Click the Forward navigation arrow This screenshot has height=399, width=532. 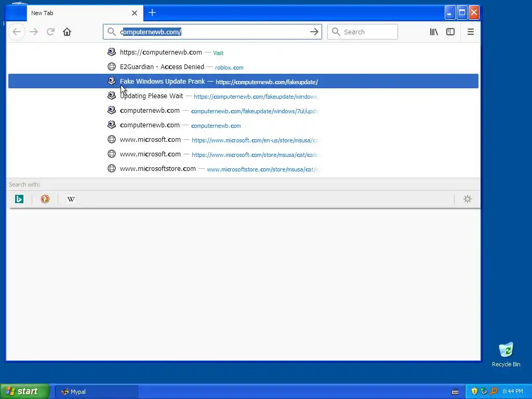(34, 32)
